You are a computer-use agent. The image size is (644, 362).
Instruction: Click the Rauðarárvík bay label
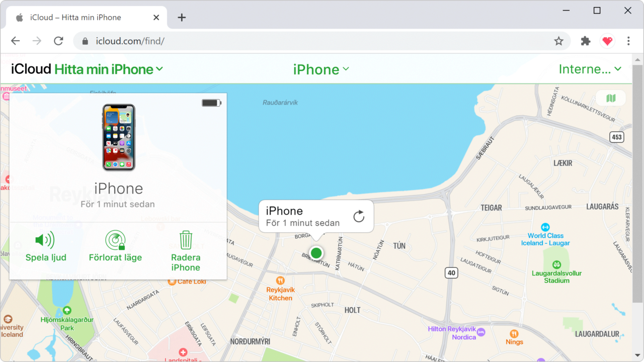click(x=280, y=103)
